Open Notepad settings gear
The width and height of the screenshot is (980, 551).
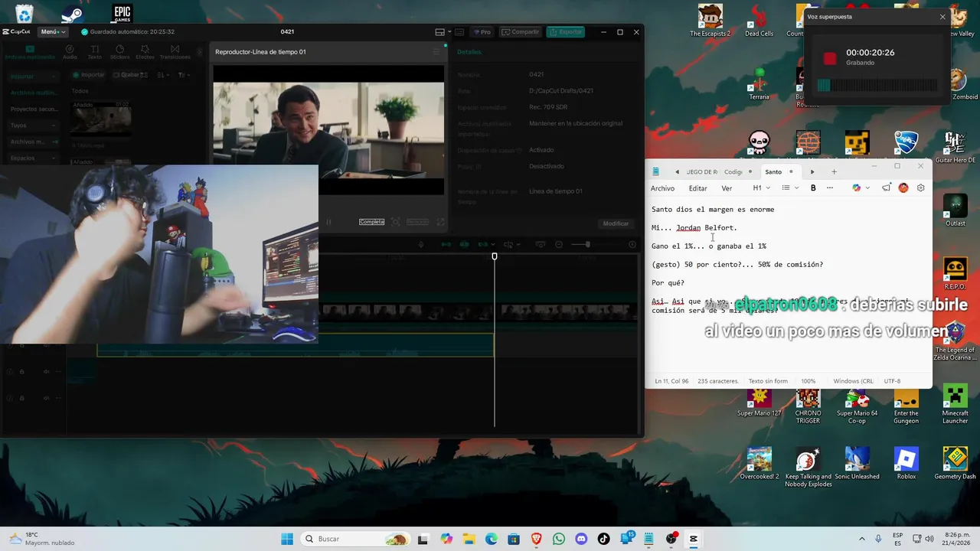pyautogui.click(x=920, y=187)
